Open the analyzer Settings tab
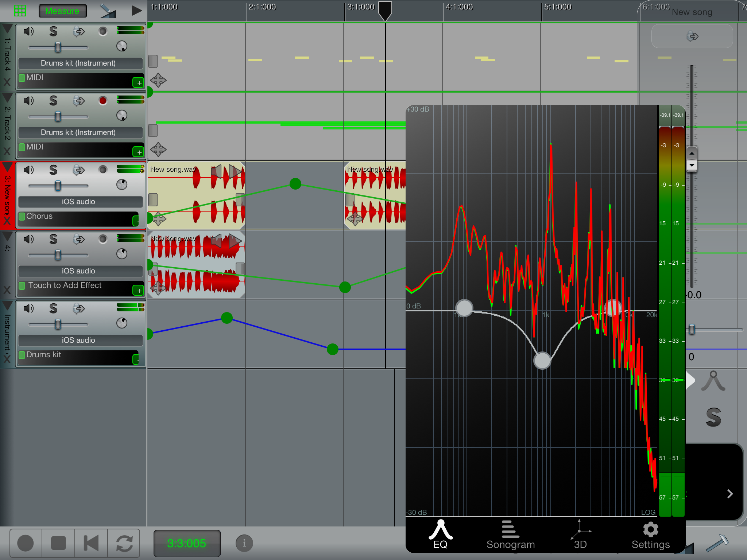This screenshot has width=747, height=560. (x=651, y=535)
